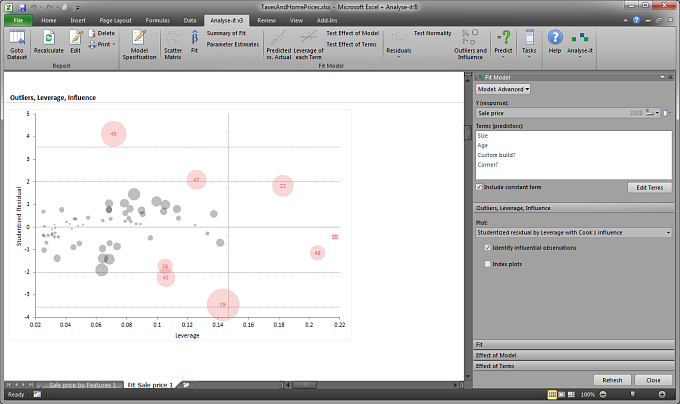Image resolution: width=680 pixels, height=404 pixels.
Task: Click the zoom out minus button
Action: click(x=603, y=394)
